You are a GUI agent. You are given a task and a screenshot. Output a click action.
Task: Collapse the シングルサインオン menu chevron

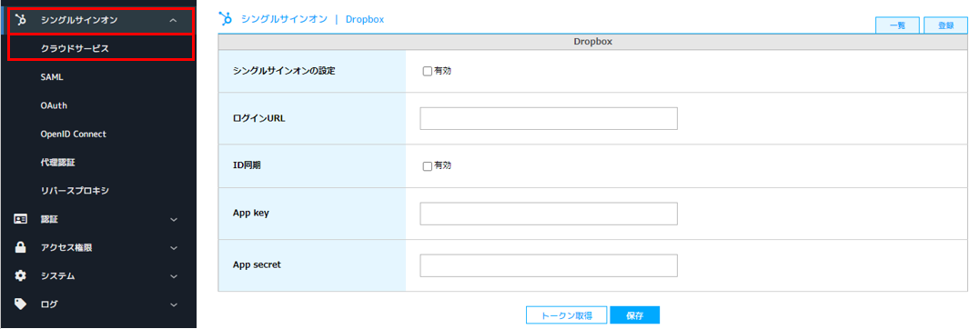pos(174,21)
